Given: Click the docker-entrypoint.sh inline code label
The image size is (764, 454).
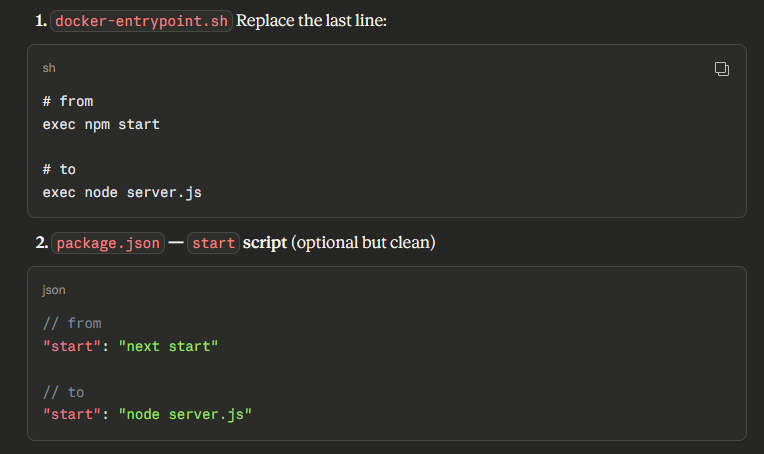Looking at the screenshot, I should click(141, 21).
